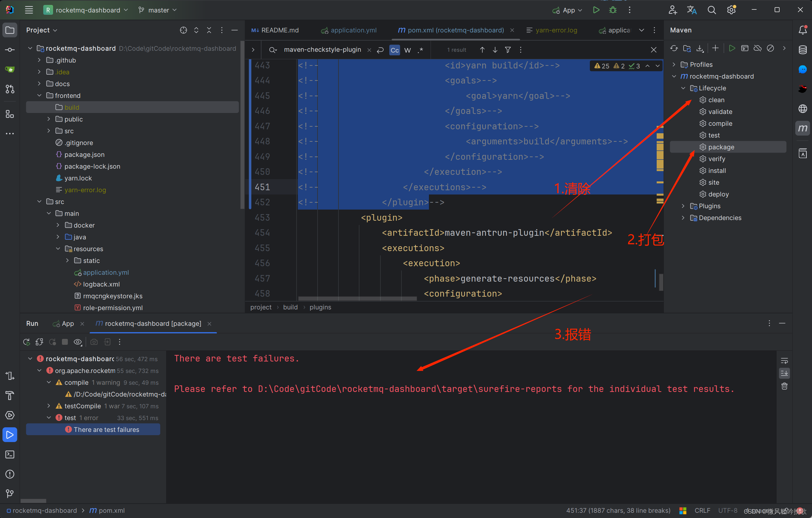Switch to application.yml editor tab
The height and width of the screenshot is (518, 812).
[x=349, y=30]
